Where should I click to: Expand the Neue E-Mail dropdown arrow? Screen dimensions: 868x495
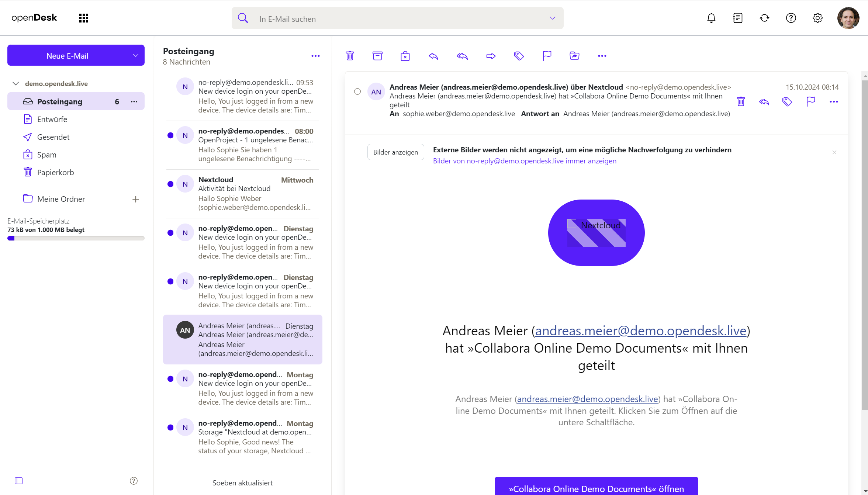[135, 55]
